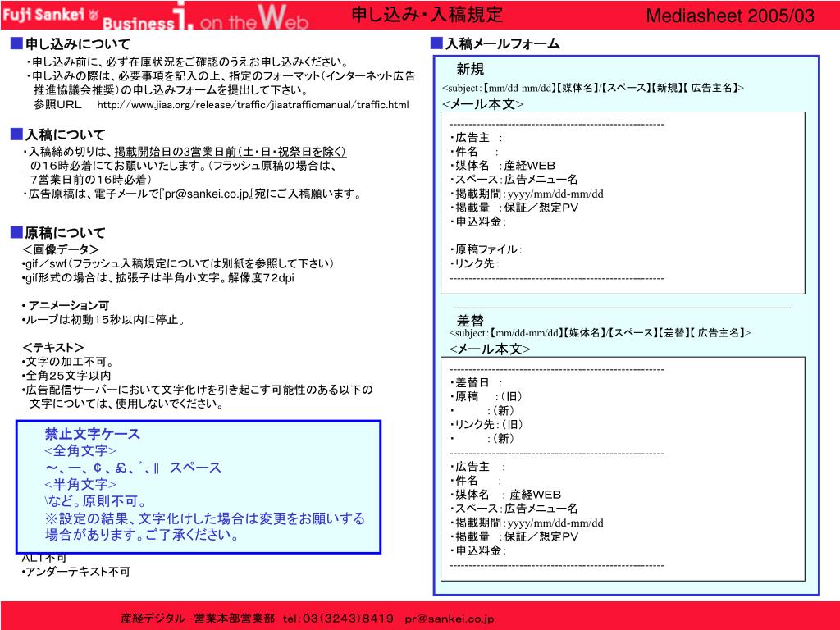Screen dimensions: 840x630
Task: Click the 新規 form title
Action: [x=470, y=69]
